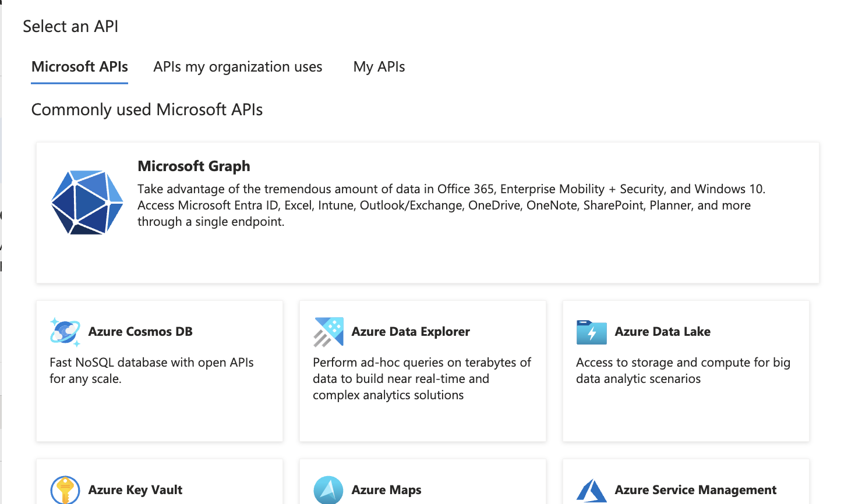Choose the Microsoft Graph title
The width and height of the screenshot is (862, 504).
[194, 166]
